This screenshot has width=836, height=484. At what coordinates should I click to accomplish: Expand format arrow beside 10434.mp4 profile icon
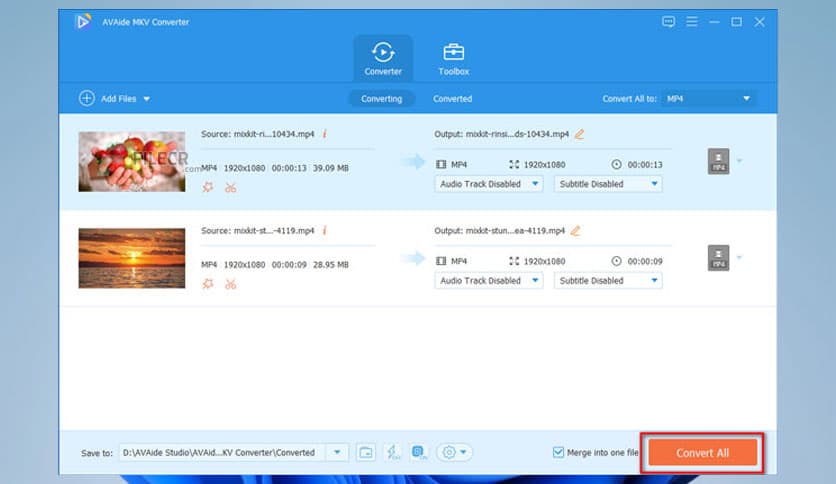pyautogui.click(x=739, y=160)
